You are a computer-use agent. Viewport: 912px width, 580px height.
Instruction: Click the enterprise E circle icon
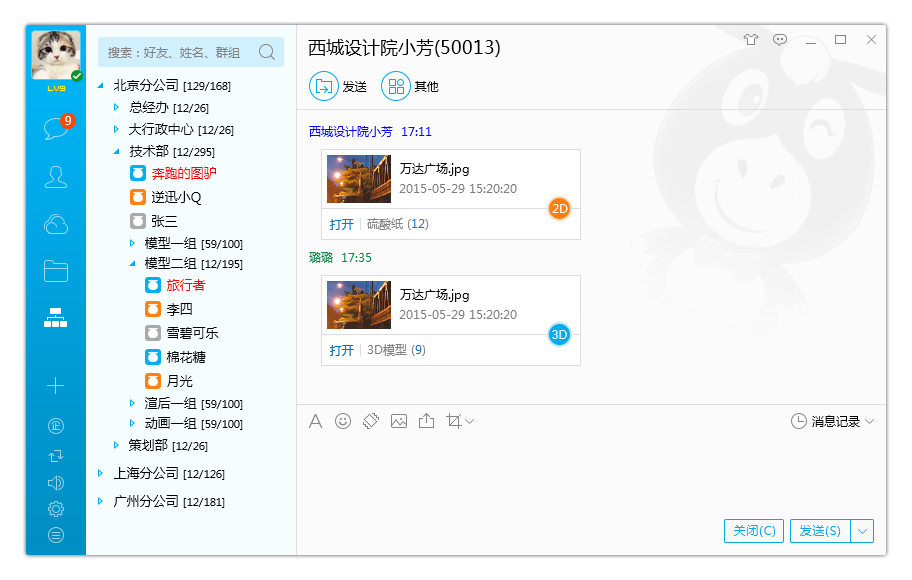(56, 426)
